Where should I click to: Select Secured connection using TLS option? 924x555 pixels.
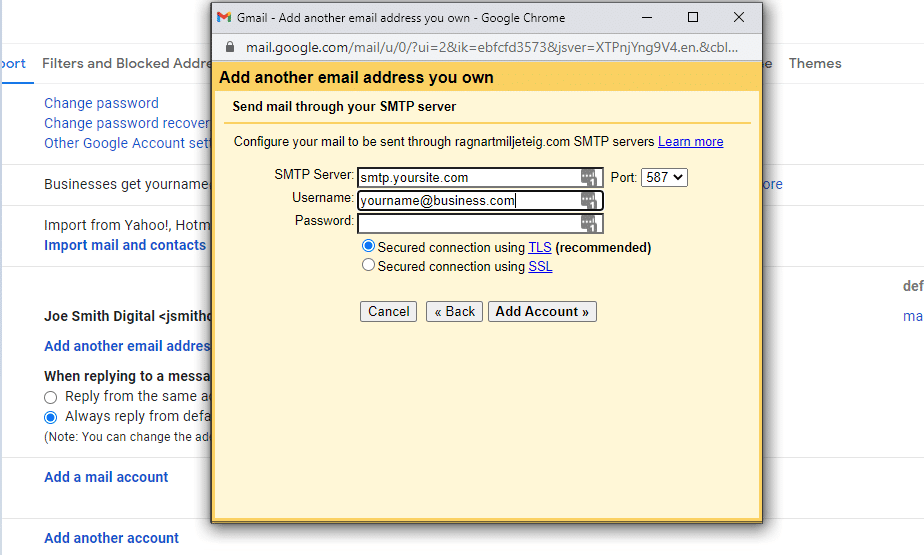[369, 246]
